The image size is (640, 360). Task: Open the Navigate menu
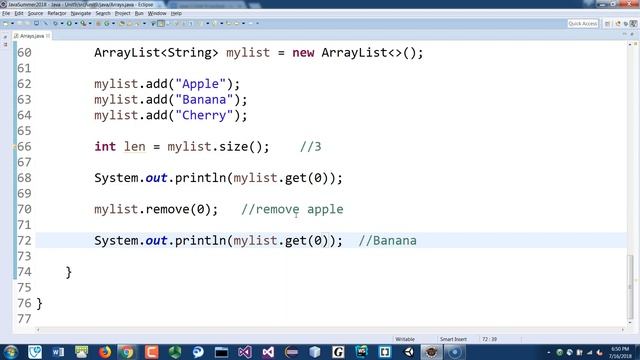(81, 13)
